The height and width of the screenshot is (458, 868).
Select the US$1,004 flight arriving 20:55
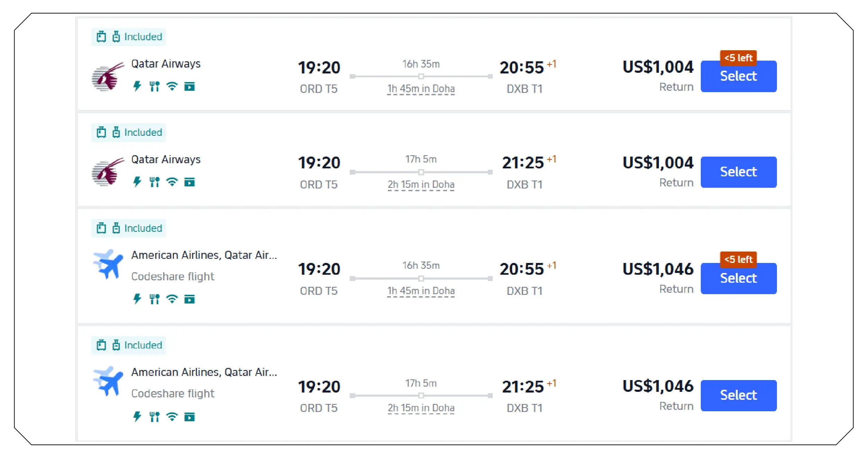(x=738, y=77)
